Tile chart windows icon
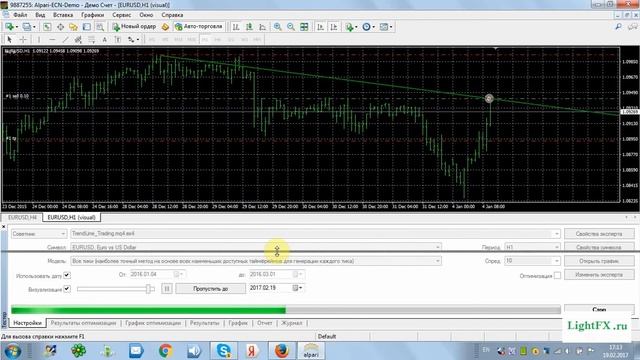This screenshot has width=640, height=360. point(304,27)
